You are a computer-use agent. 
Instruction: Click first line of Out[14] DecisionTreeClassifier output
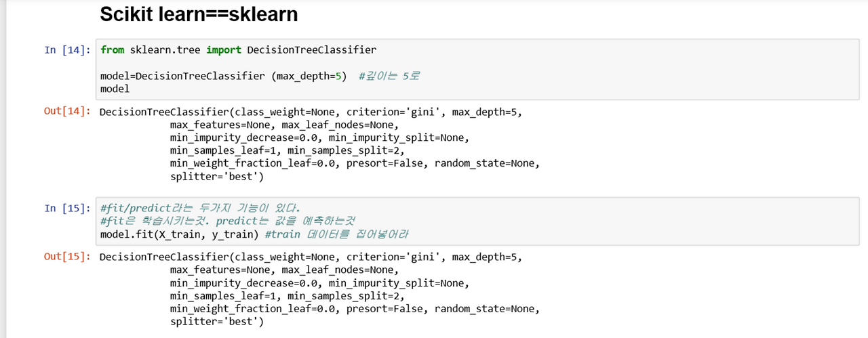[x=311, y=112]
